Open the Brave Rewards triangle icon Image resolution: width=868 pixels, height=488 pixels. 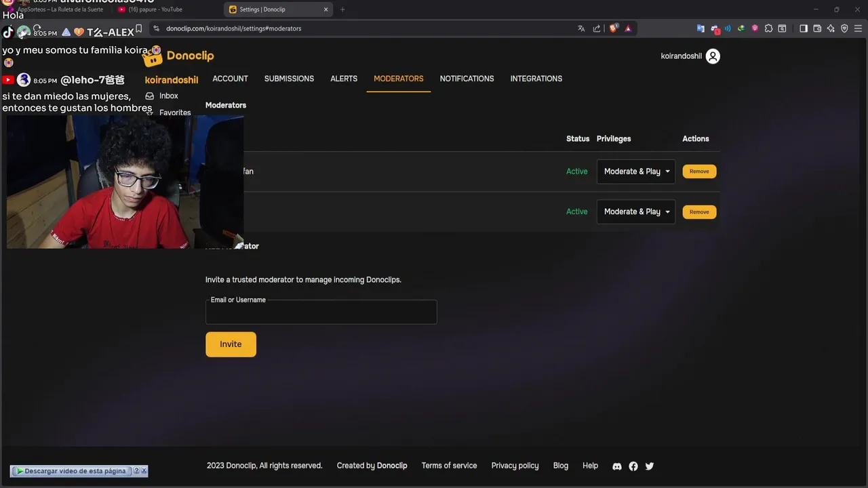[628, 28]
